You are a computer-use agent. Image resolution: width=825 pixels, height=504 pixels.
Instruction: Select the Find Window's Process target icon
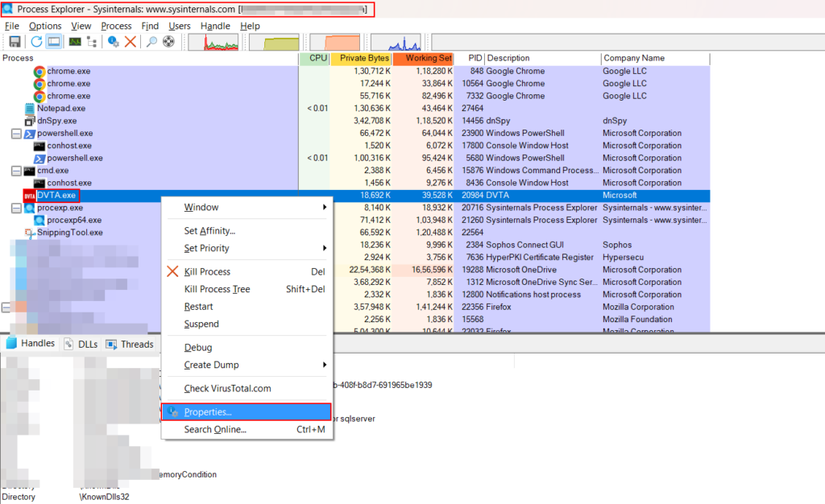[x=168, y=42]
